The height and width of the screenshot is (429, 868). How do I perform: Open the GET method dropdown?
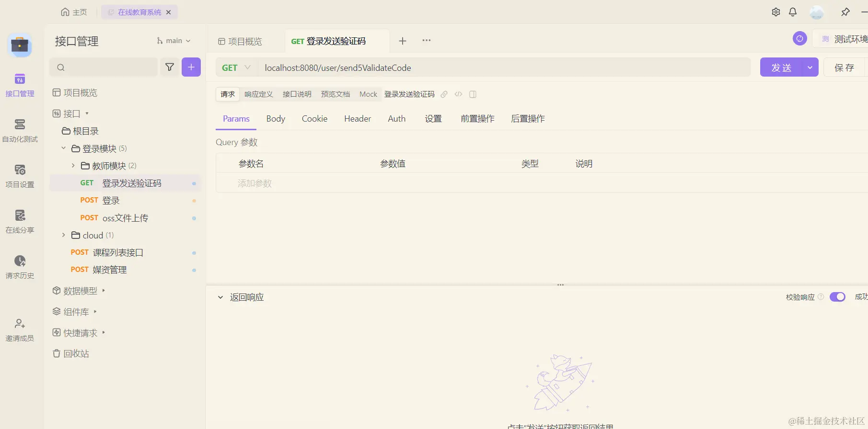pyautogui.click(x=237, y=68)
